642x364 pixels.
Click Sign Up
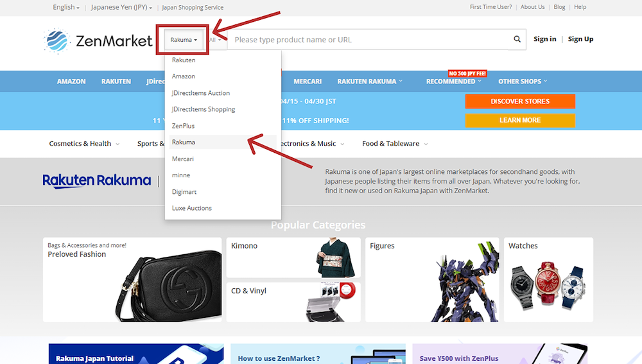point(580,39)
